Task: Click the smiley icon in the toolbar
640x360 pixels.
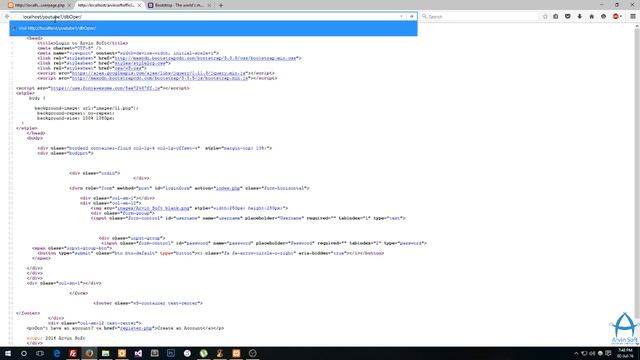Action: tap(604, 17)
